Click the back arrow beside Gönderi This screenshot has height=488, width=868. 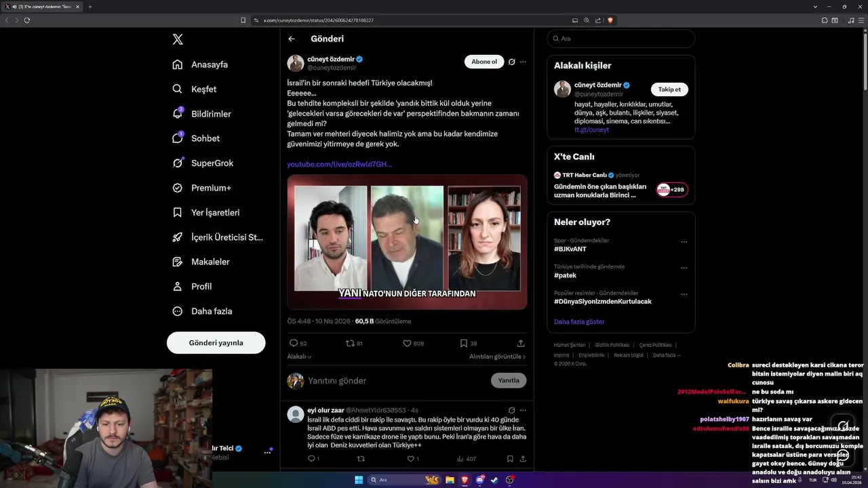pyautogui.click(x=292, y=39)
